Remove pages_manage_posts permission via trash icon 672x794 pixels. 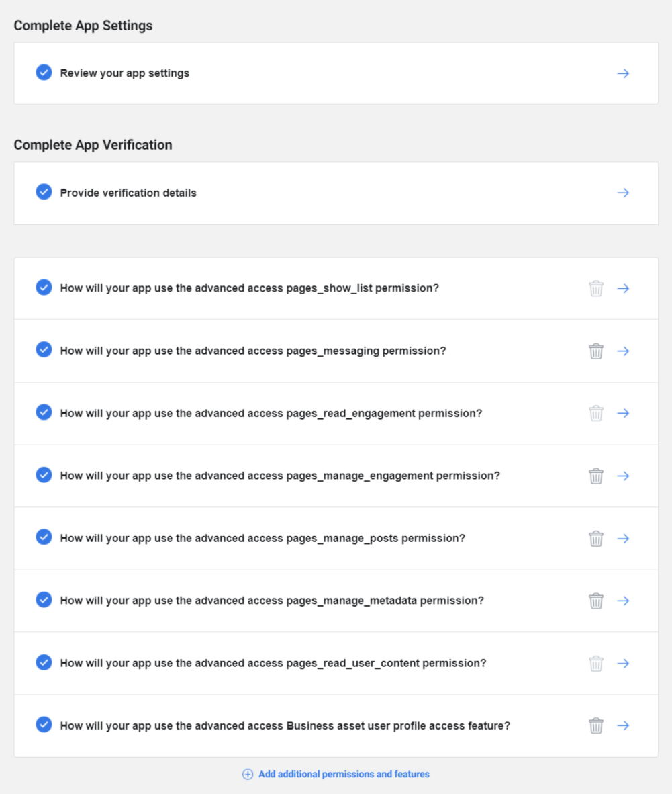click(595, 538)
